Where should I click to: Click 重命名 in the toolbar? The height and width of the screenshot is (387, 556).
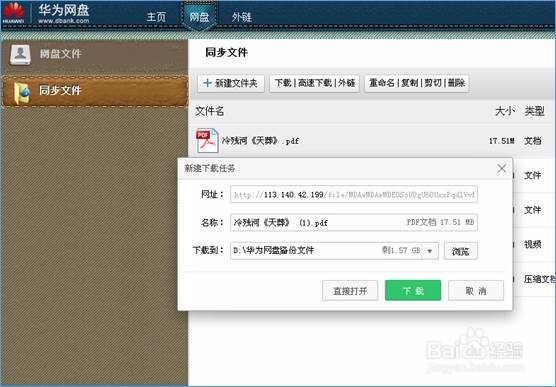point(382,83)
